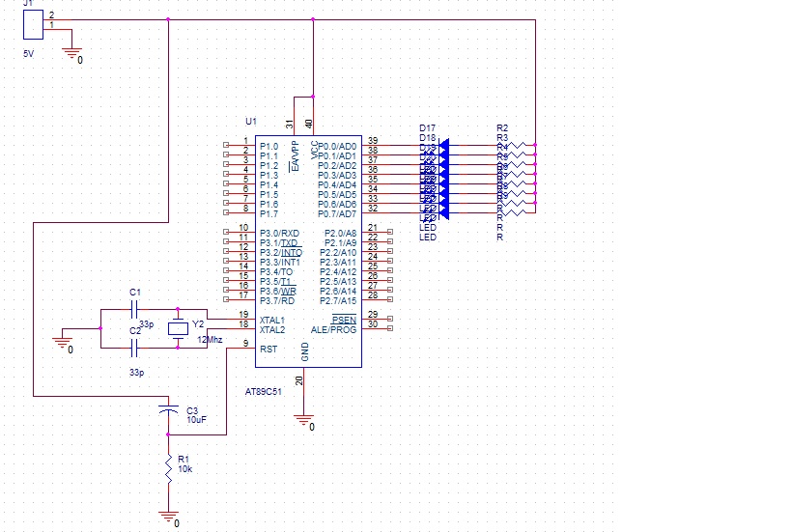Screen dimensions: 791x532
Task: Click the P1.7 pin label
Action: [x=268, y=213]
